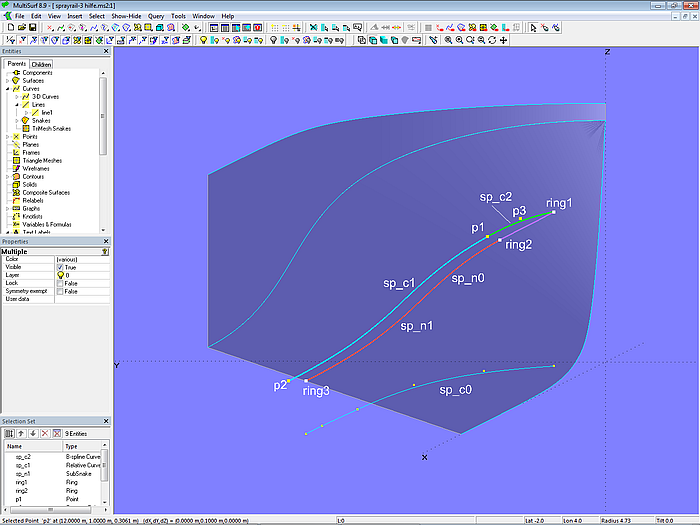Switch to the Children tab

click(41, 64)
